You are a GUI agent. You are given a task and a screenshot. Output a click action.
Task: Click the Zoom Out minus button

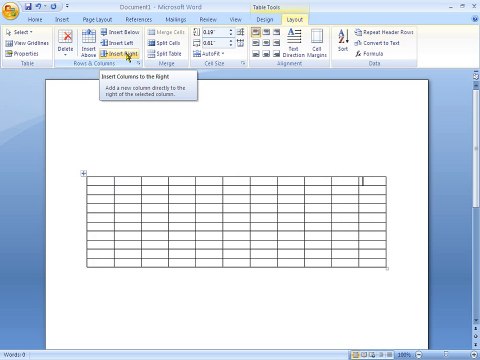419,355
